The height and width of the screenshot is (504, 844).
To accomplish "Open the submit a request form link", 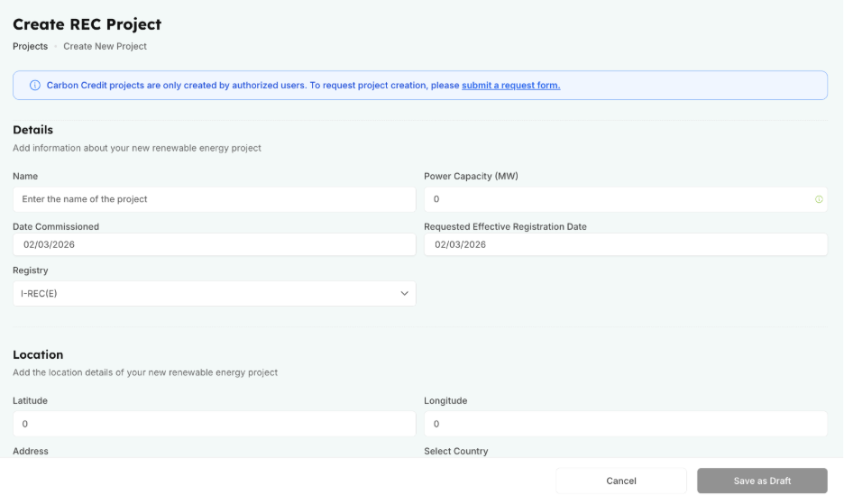I will click(510, 86).
